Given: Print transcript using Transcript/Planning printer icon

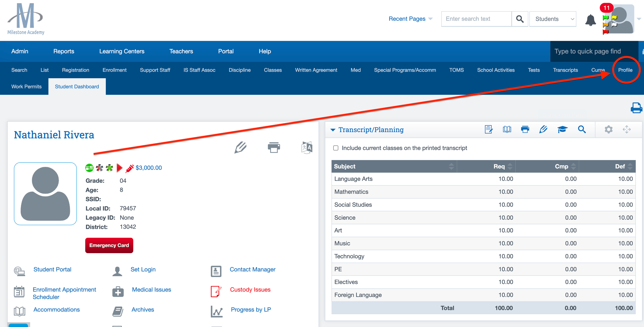Looking at the screenshot, I should 525,129.
